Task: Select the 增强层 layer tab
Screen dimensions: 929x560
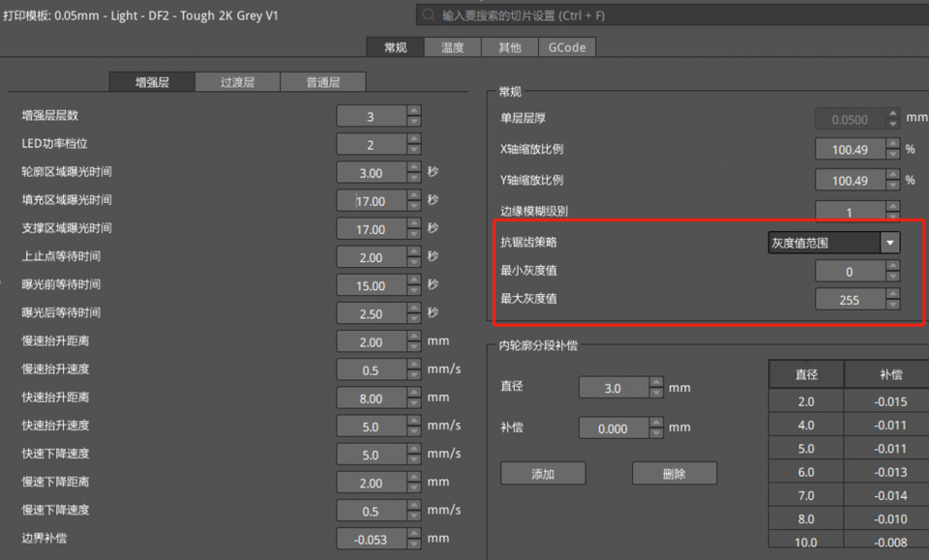Action: coord(152,81)
